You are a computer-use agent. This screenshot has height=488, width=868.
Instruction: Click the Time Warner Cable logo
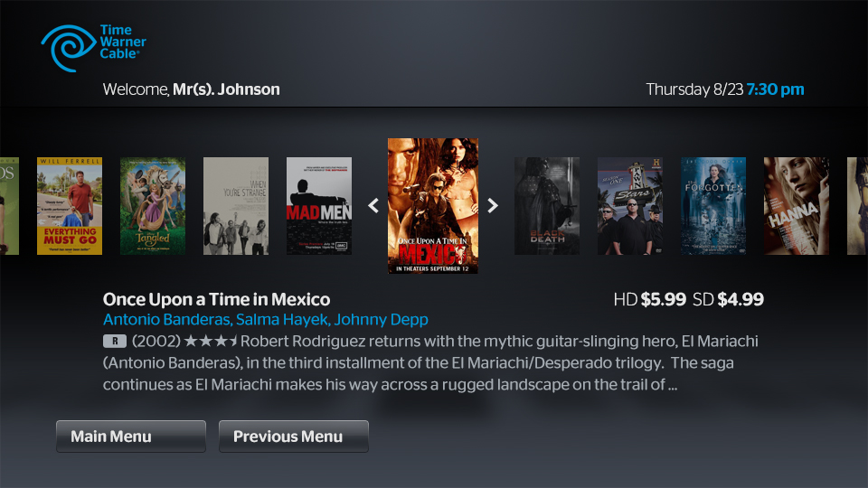[x=93, y=48]
